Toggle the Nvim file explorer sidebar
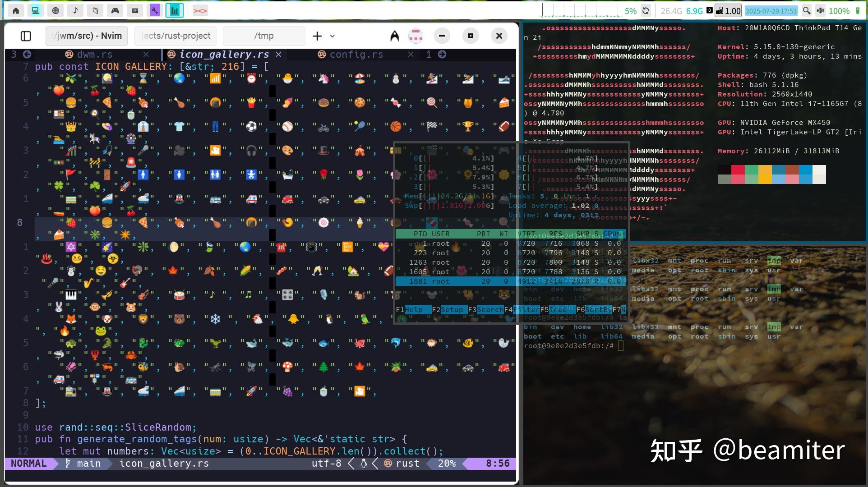Screen dimensions: 868x487 (x=26, y=36)
